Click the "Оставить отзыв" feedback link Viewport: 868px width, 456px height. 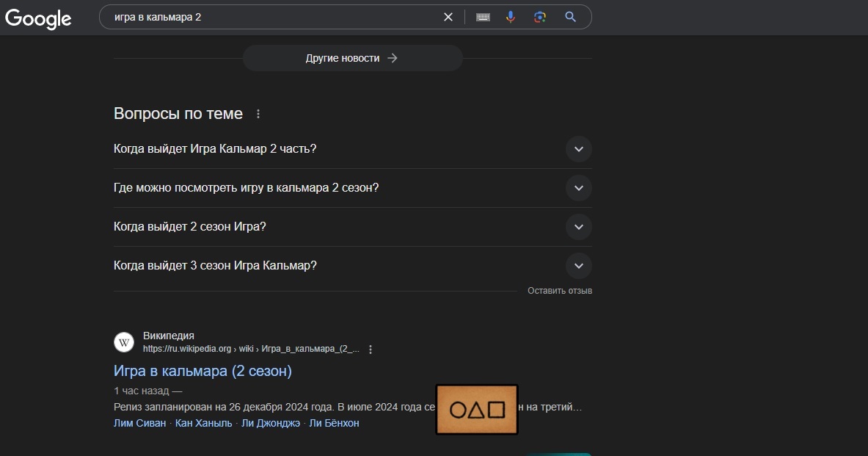(559, 291)
